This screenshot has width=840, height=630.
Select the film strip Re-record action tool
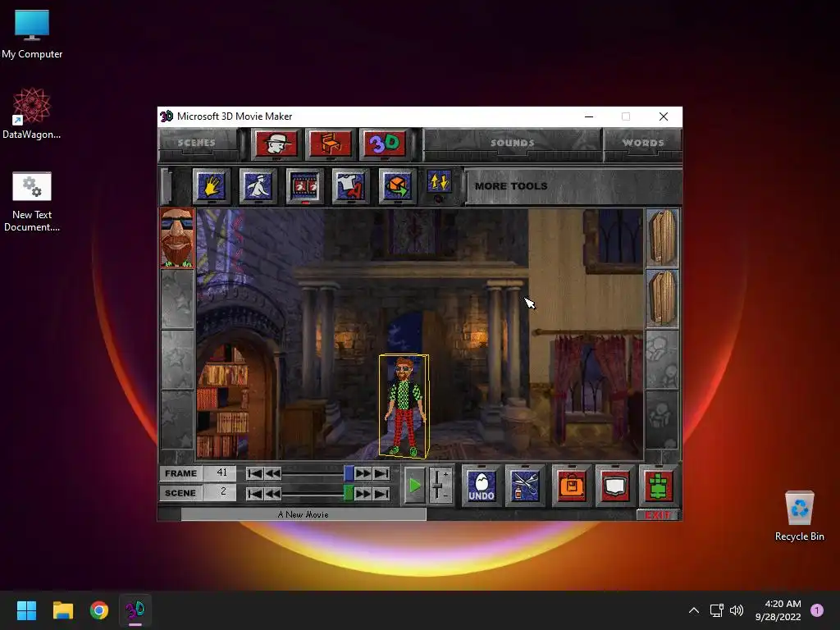pyautogui.click(x=305, y=186)
